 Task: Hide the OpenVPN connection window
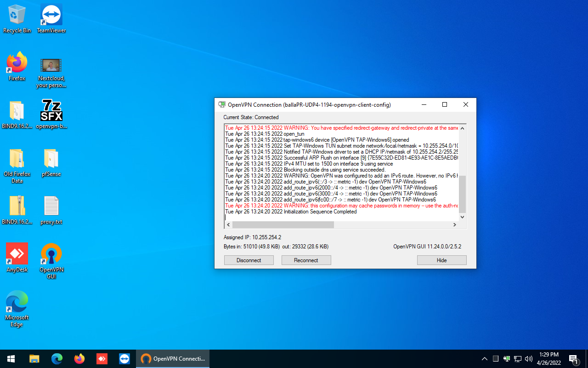coord(441,260)
